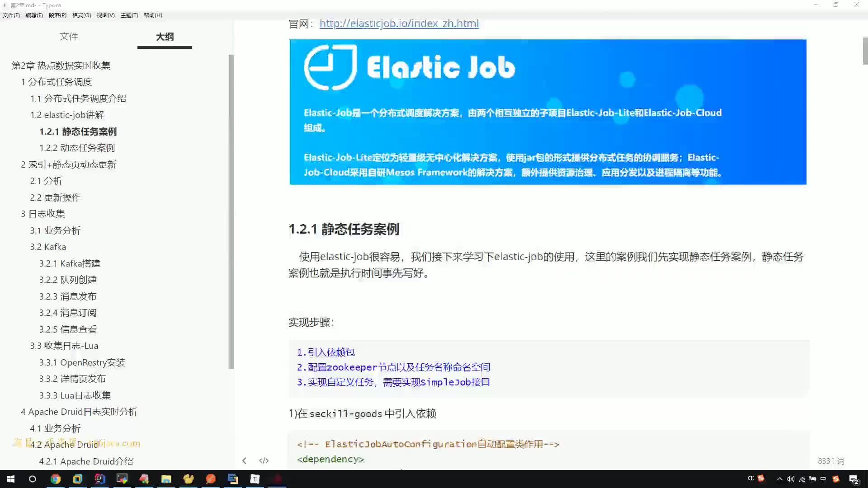The height and width of the screenshot is (488, 868).
Task: Go to 1.2 elastic-job讲解 in outline
Action: (67, 115)
